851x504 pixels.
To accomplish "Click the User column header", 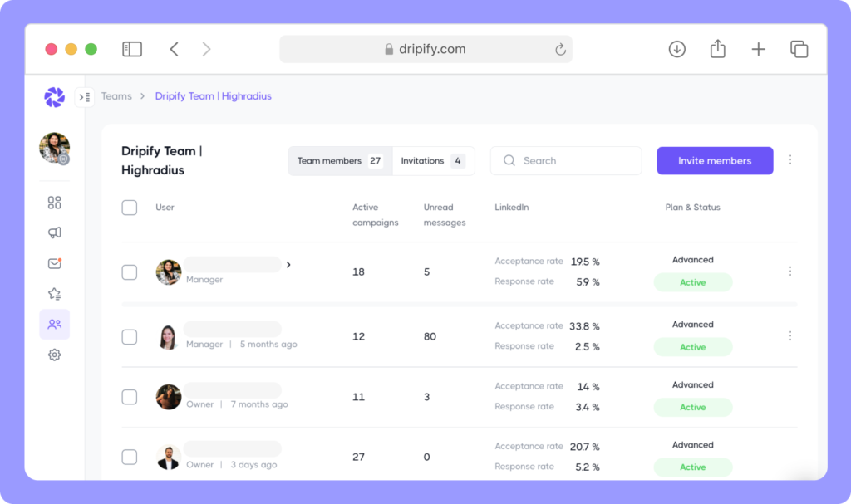I will coord(165,208).
